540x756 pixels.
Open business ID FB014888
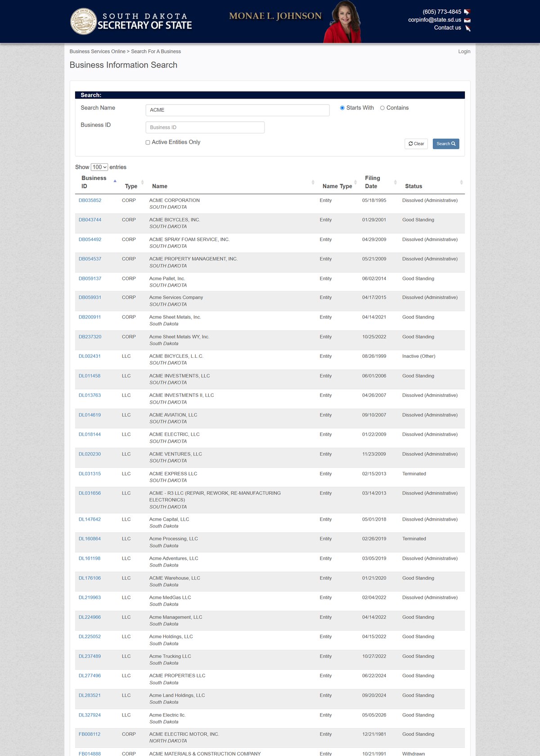click(90, 754)
